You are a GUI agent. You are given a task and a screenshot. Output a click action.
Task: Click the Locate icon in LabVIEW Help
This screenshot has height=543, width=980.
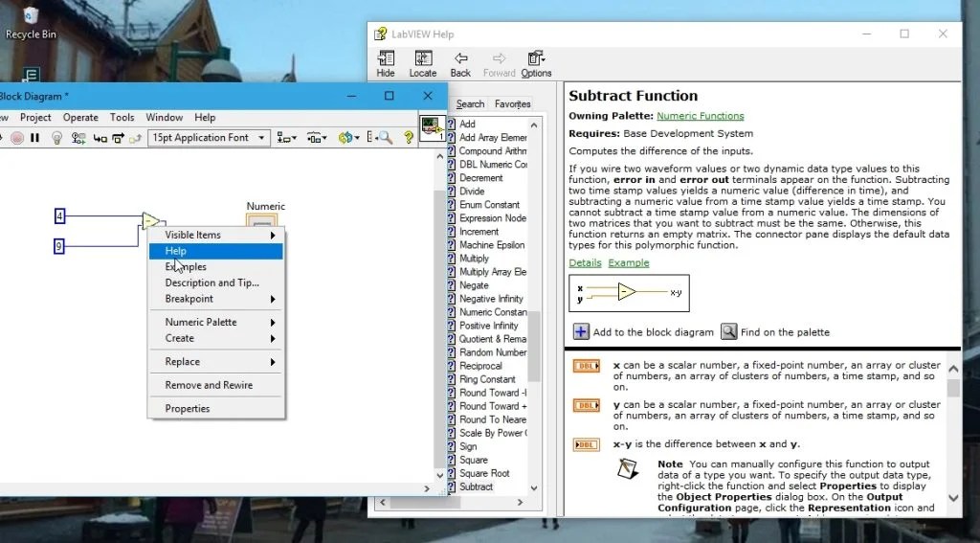click(422, 64)
